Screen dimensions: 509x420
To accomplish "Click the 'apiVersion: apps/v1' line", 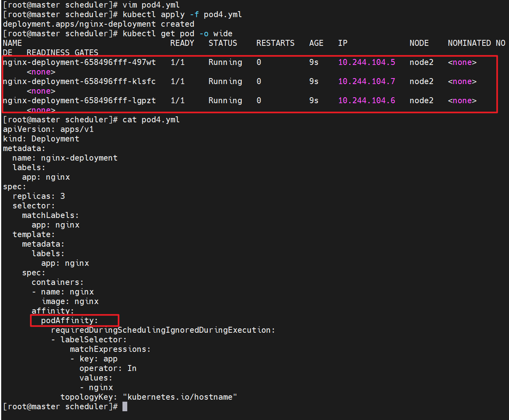I will 48,129.
